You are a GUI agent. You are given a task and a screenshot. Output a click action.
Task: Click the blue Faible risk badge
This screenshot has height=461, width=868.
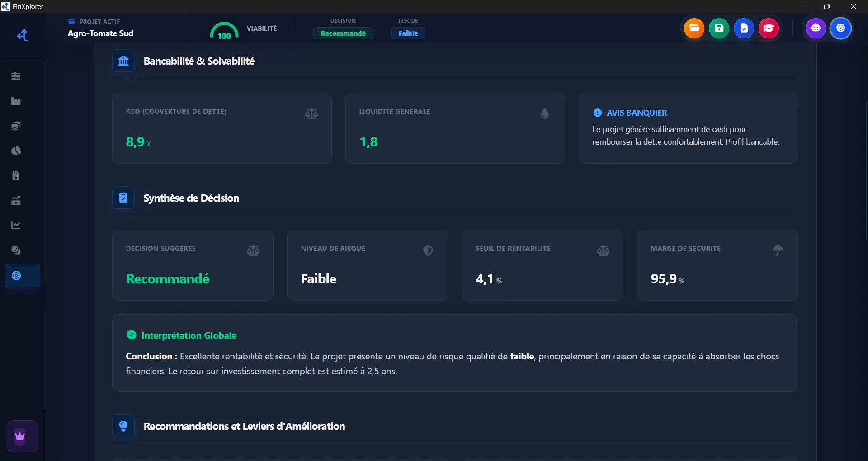pyautogui.click(x=408, y=33)
